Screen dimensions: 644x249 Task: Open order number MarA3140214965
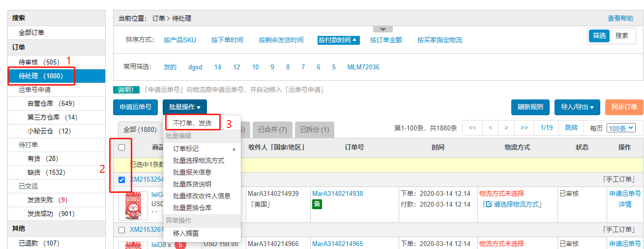point(337,244)
